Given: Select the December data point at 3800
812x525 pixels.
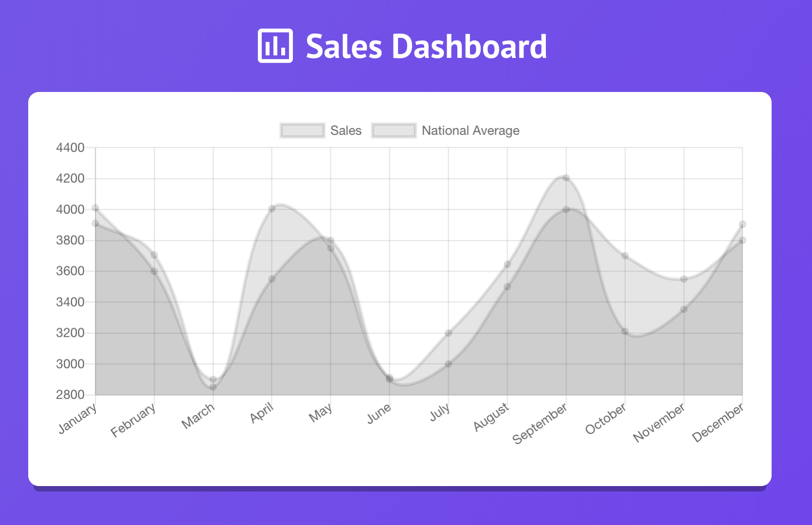Looking at the screenshot, I should click(742, 240).
